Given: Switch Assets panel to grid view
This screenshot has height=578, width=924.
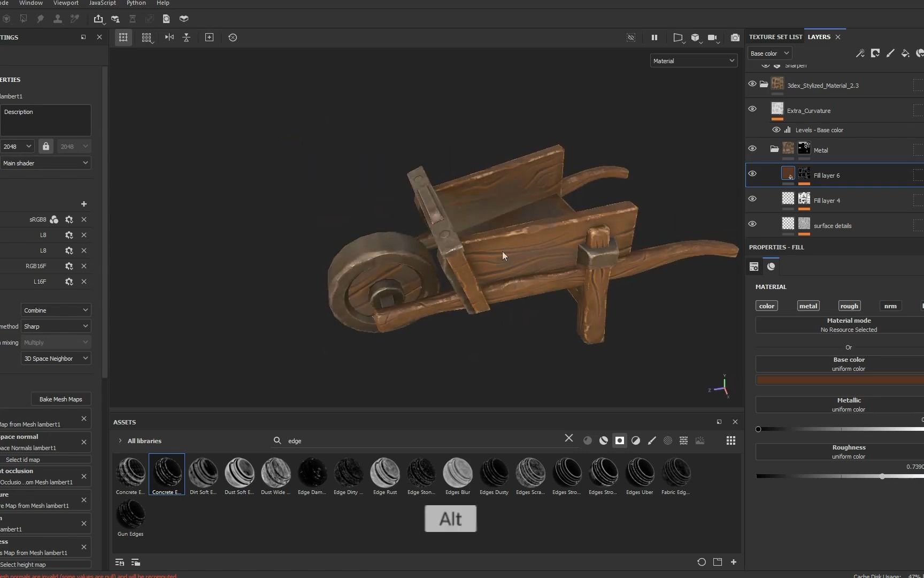Looking at the screenshot, I should (730, 440).
